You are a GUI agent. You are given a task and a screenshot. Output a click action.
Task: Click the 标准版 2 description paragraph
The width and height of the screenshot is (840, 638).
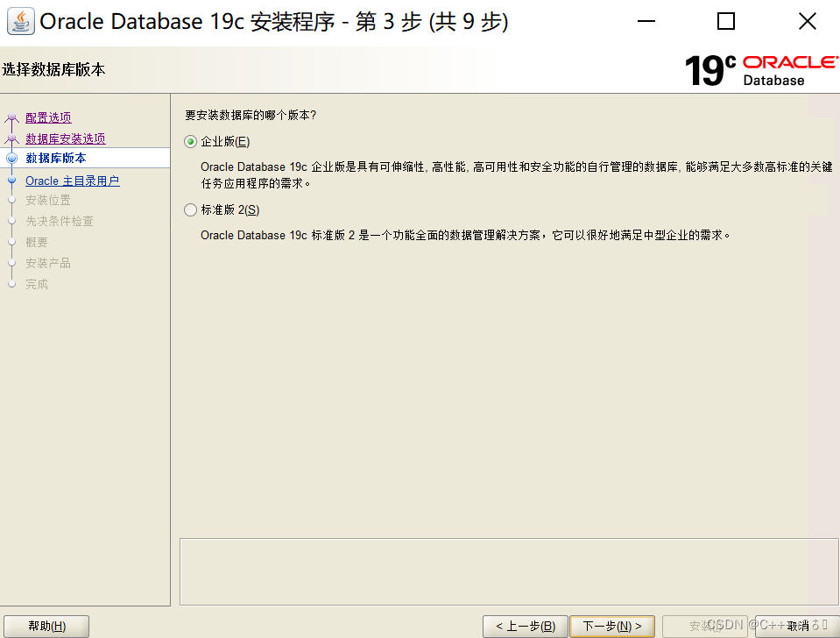click(x=465, y=235)
